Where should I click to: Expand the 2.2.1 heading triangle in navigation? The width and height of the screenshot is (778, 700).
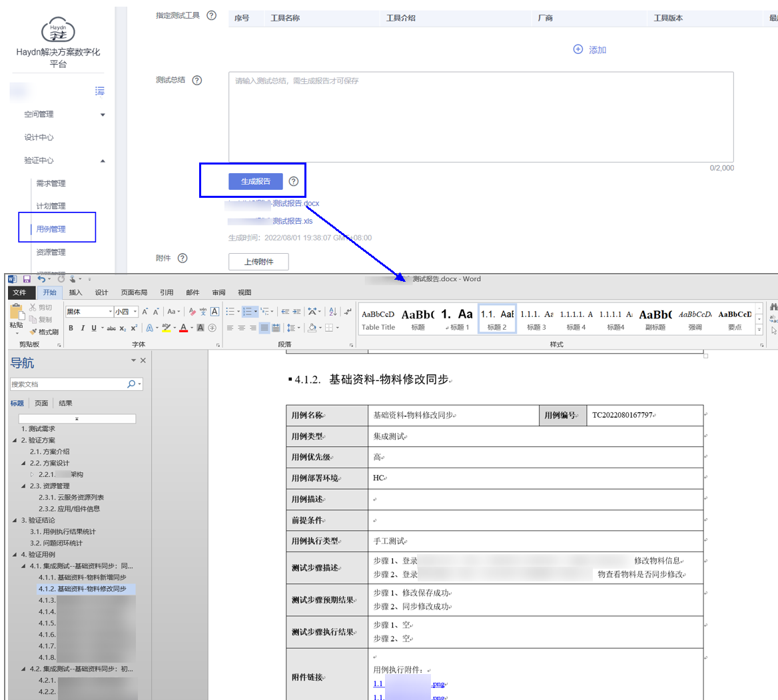(32, 475)
